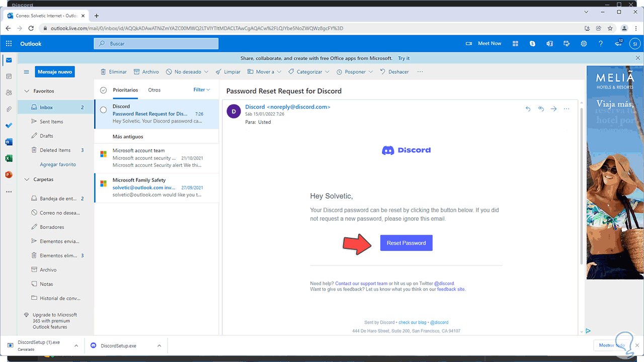The width and height of the screenshot is (644, 362).
Task: Open the QR code icon next to Meet Now
Action: coord(515,44)
